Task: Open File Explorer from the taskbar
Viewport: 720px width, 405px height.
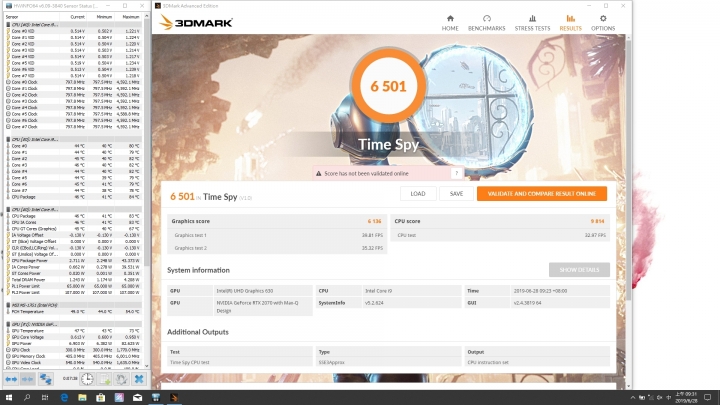Action: 82,398
